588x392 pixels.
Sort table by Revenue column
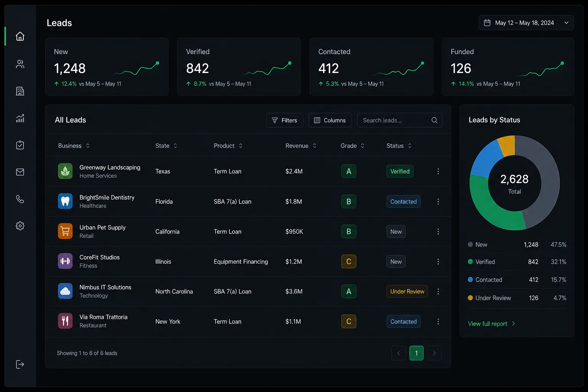point(301,146)
